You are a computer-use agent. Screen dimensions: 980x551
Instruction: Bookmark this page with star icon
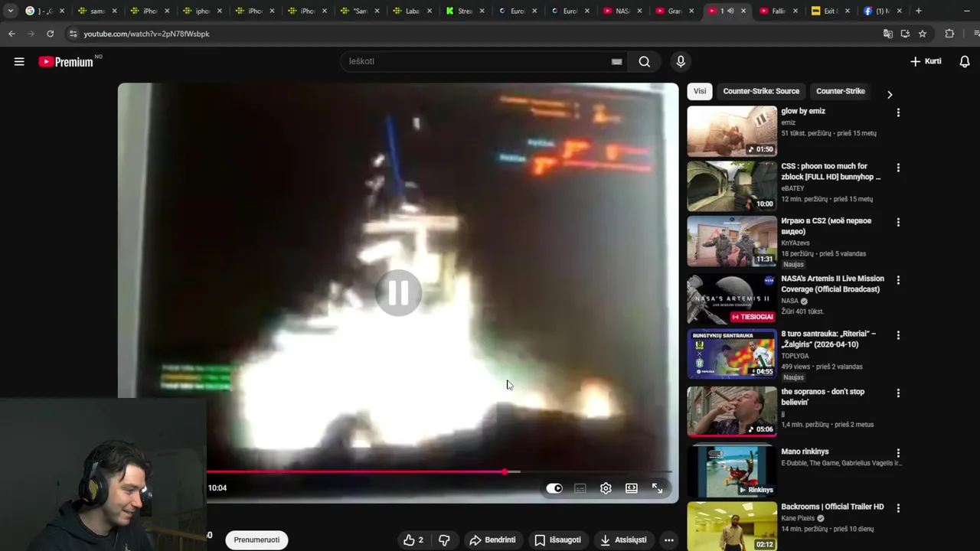coord(923,34)
